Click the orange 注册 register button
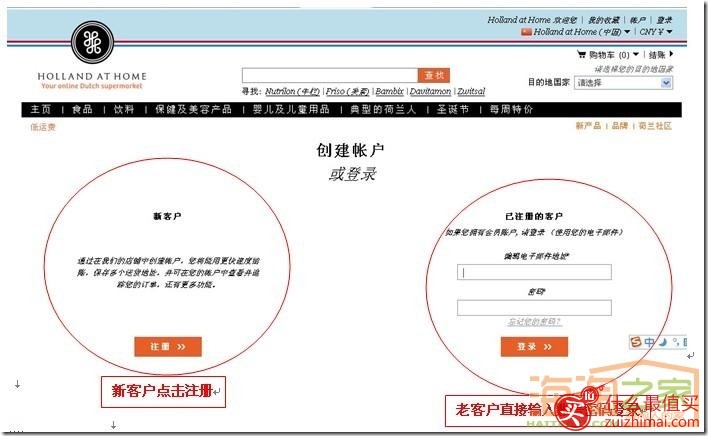This screenshot has height=436, width=708. click(x=168, y=347)
